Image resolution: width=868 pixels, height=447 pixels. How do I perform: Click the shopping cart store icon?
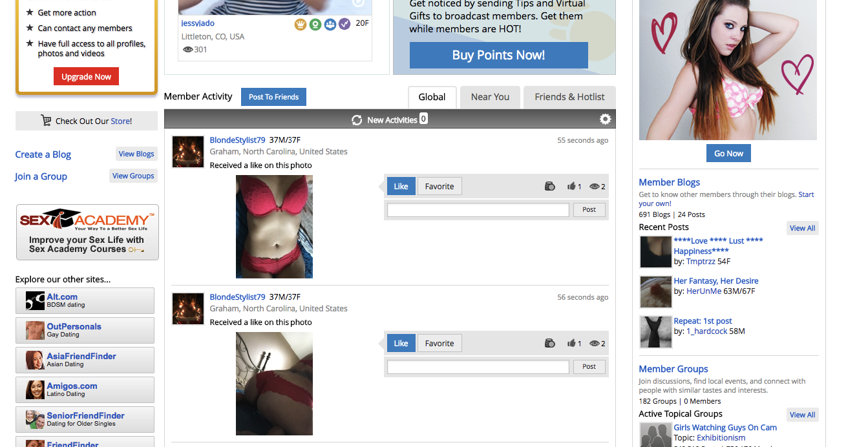[x=46, y=121]
